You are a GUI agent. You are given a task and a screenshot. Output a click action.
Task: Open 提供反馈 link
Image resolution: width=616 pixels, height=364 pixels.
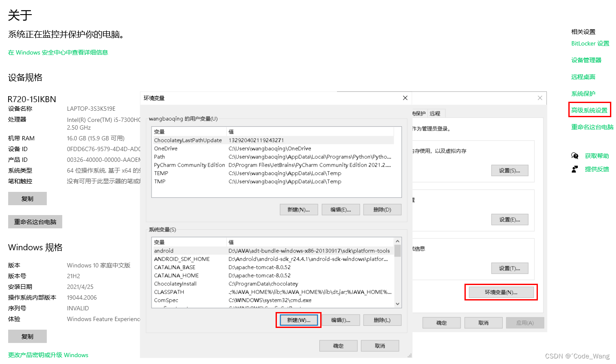[597, 169]
